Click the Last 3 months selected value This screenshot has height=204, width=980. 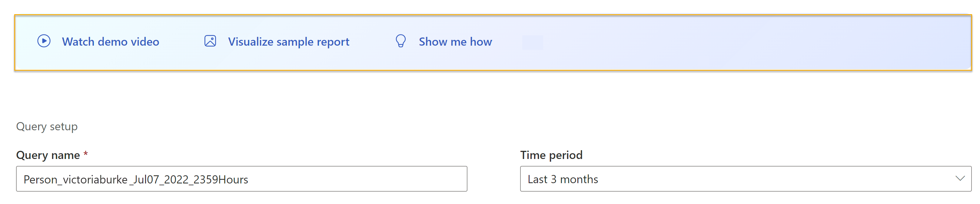pos(563,179)
